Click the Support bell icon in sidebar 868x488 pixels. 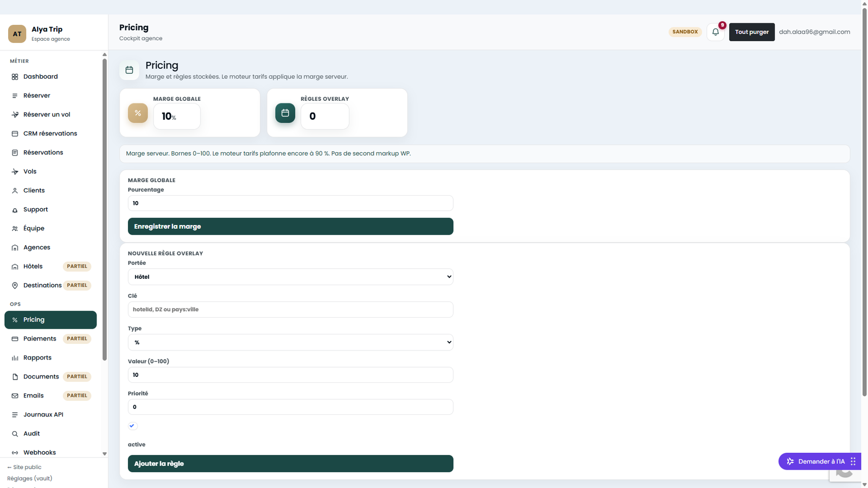[15, 210]
